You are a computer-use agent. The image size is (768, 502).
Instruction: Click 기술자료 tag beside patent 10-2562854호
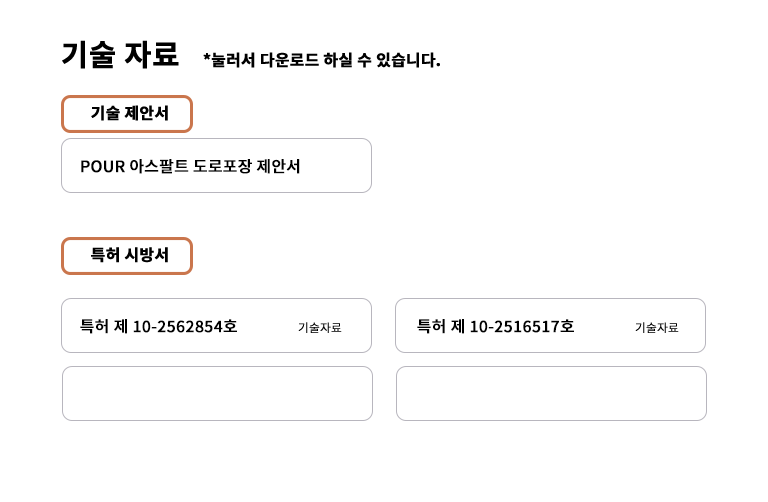point(319,327)
